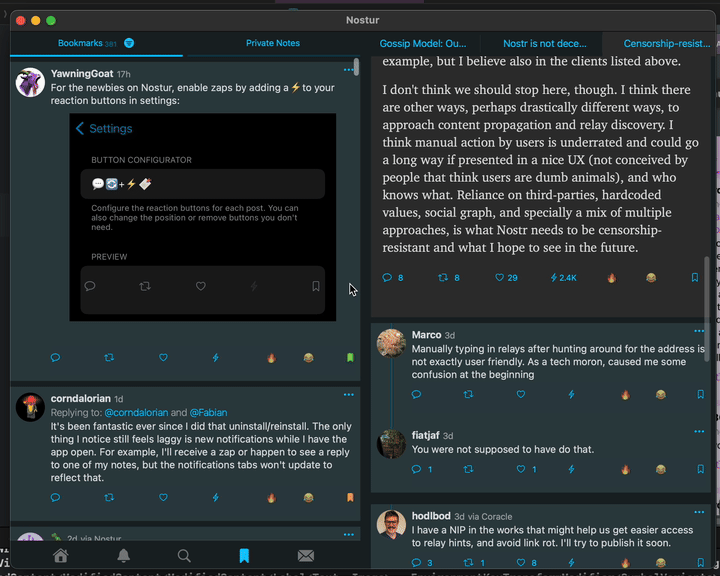Open the Settings screenshot image in post

coord(203,217)
